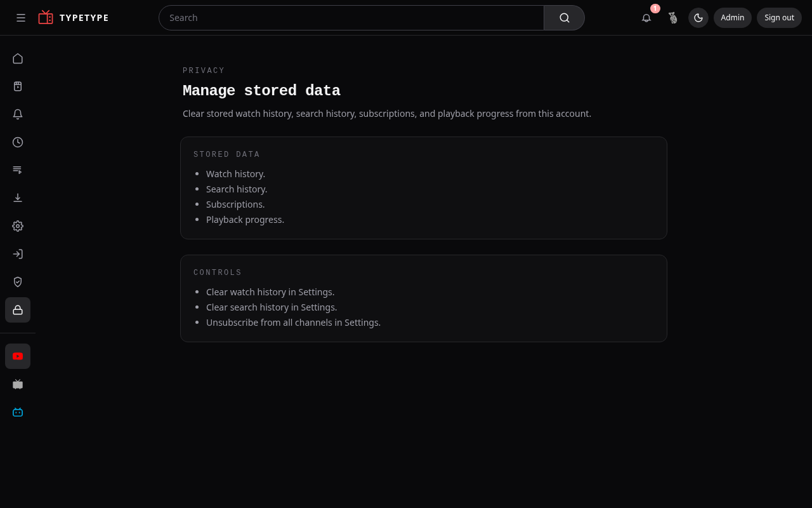Click the 'PRIVACY' label above heading
The image size is (812, 508).
[x=204, y=70]
